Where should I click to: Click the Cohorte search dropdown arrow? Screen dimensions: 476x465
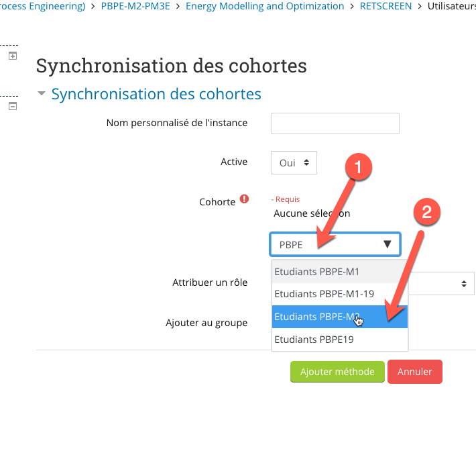[387, 244]
